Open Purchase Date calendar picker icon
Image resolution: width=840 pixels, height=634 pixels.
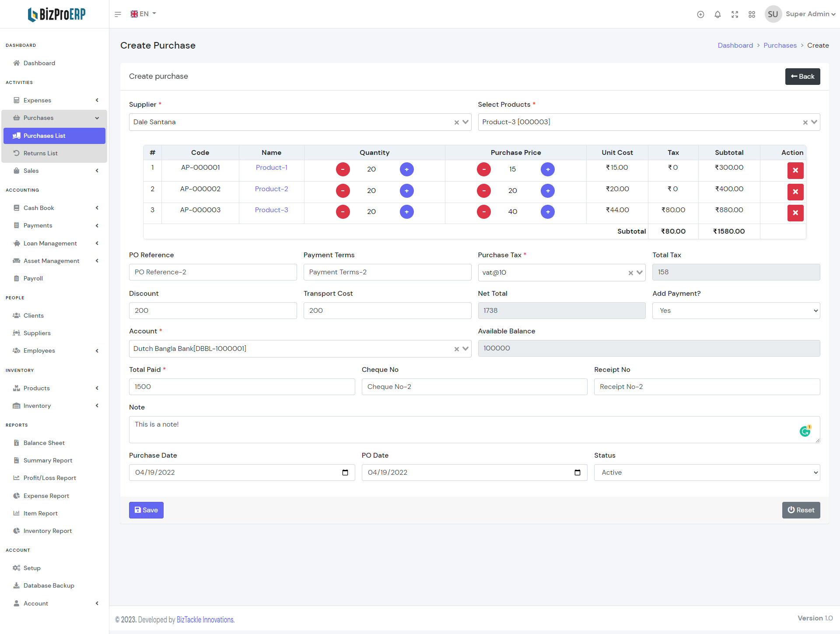(345, 473)
